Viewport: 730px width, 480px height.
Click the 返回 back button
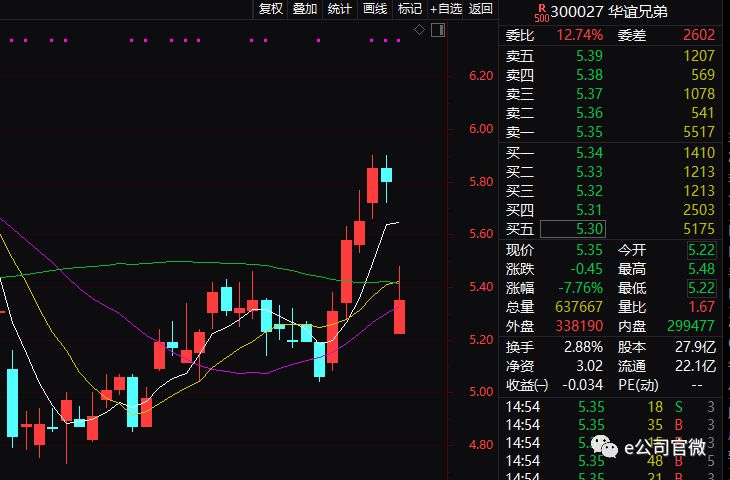480,9
